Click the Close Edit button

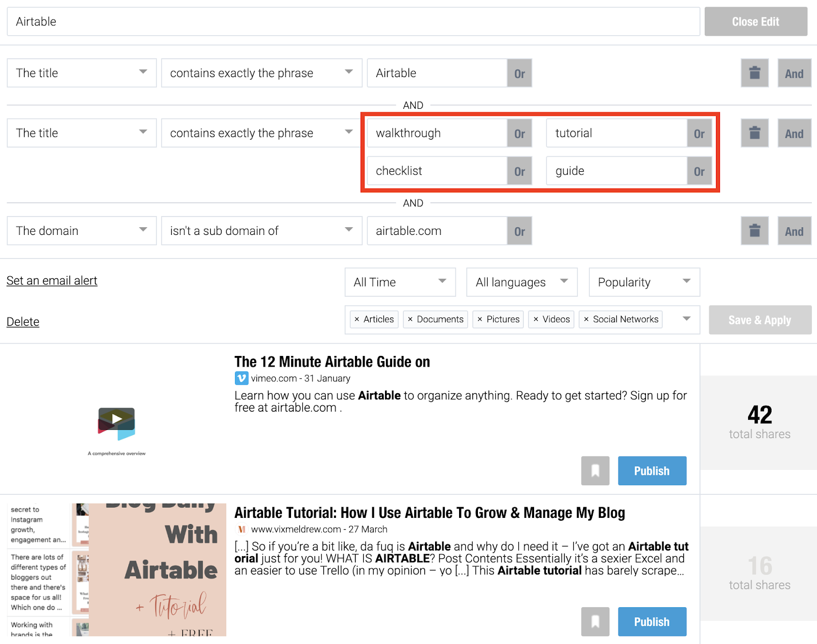[756, 21]
